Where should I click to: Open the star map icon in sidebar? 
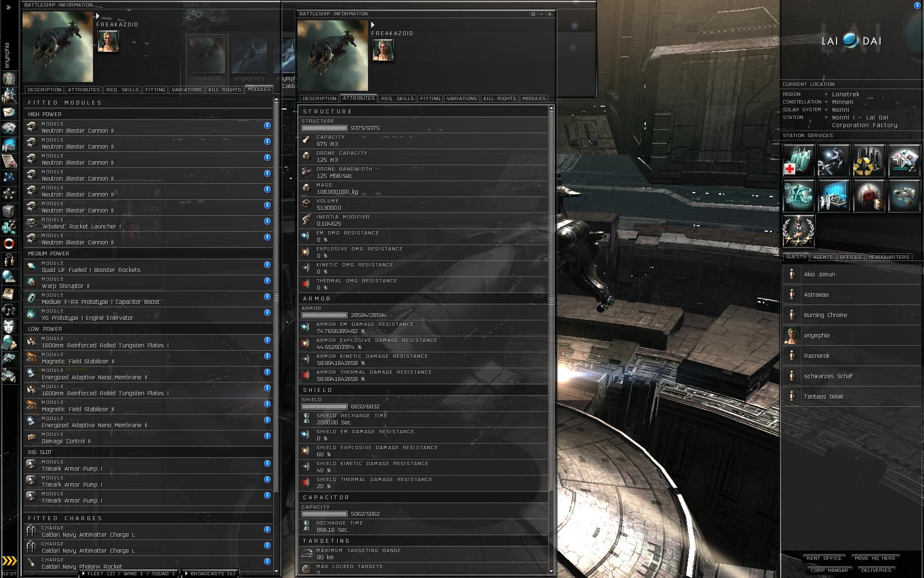pyautogui.click(x=9, y=177)
